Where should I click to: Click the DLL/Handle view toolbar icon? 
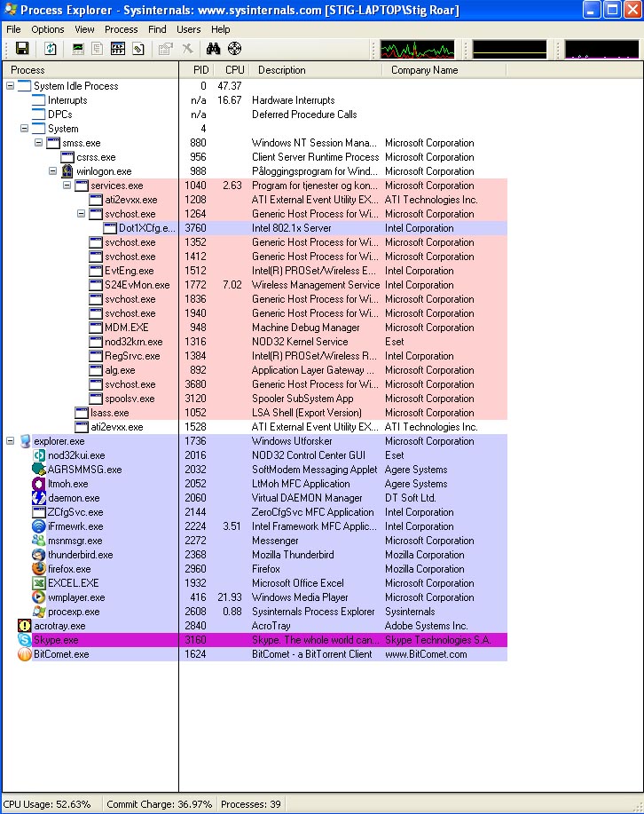pyautogui.click(x=138, y=49)
